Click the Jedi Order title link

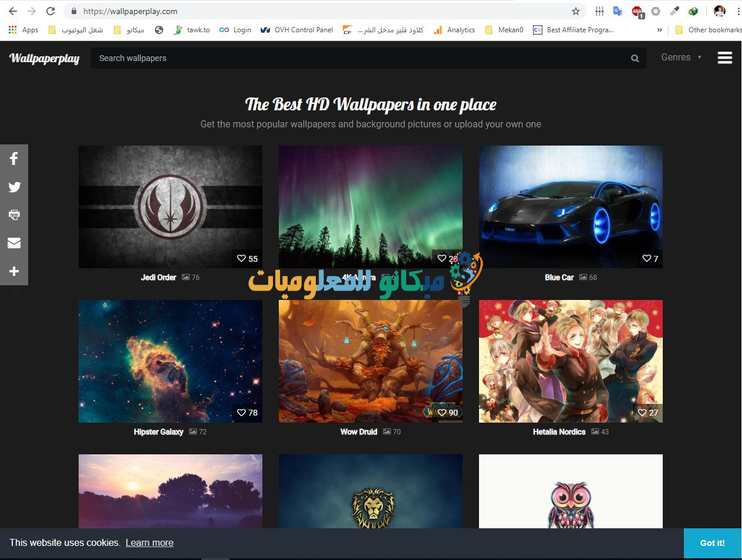tap(158, 278)
